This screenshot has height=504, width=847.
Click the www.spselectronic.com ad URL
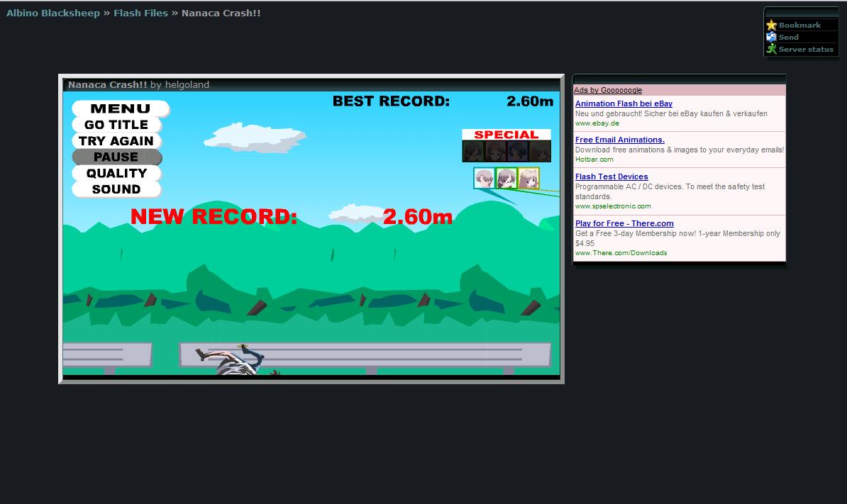(x=613, y=206)
